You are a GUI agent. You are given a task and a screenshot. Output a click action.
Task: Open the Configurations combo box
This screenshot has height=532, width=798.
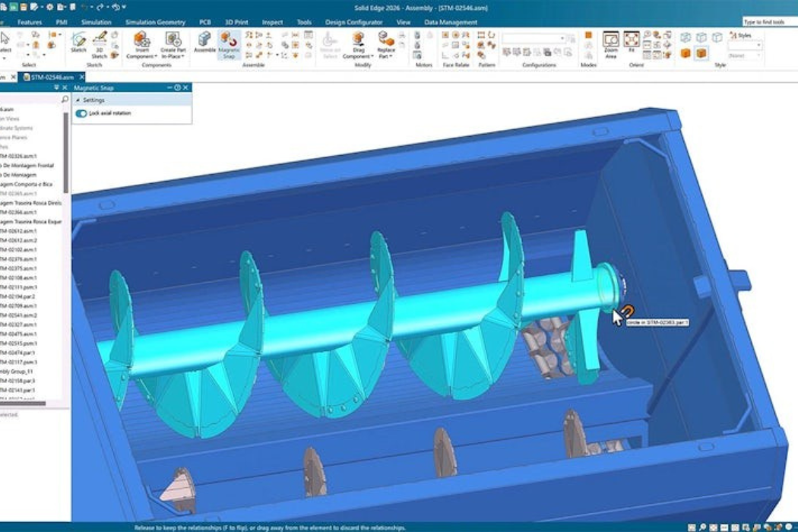534,38
